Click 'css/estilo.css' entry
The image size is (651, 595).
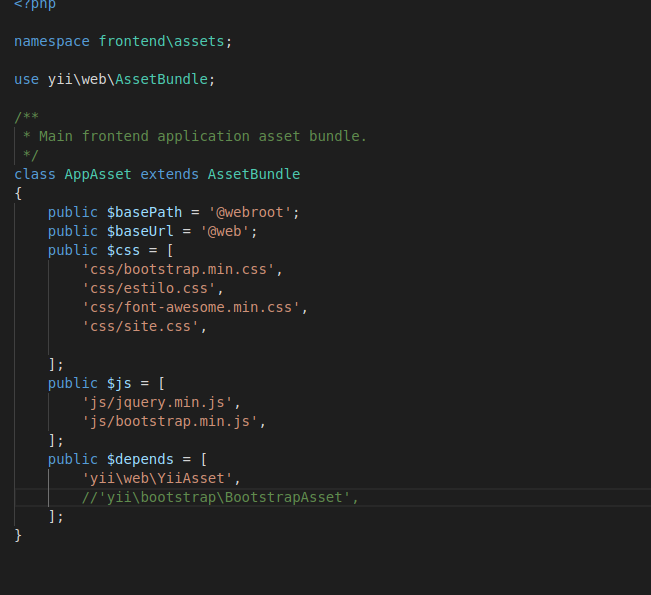pyautogui.click(x=149, y=289)
